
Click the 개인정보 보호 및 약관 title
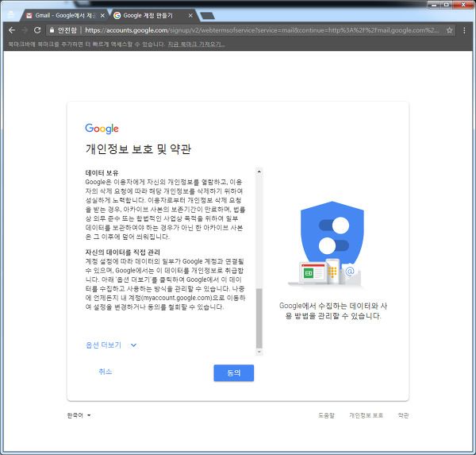(x=138, y=149)
